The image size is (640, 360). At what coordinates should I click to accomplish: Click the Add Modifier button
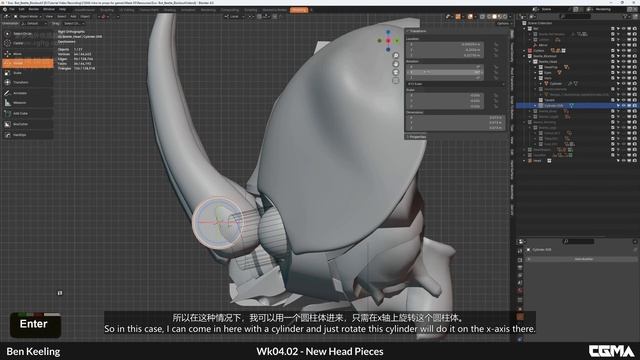click(583, 259)
